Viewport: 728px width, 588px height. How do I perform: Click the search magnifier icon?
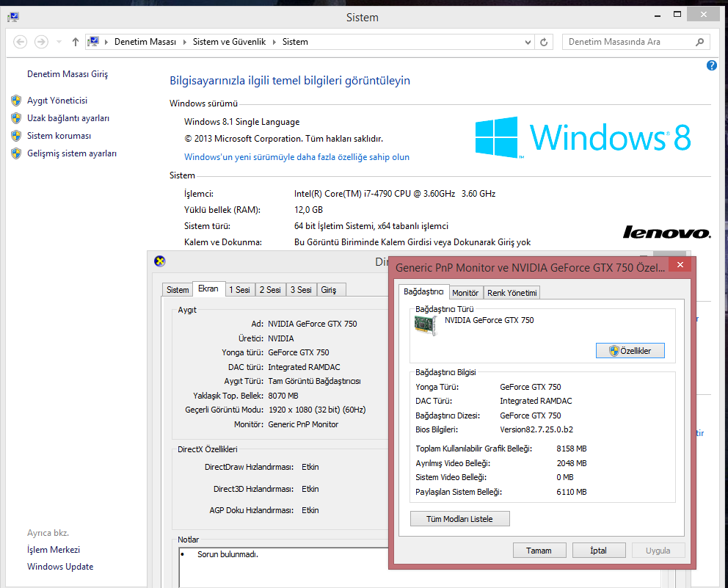[x=699, y=42]
